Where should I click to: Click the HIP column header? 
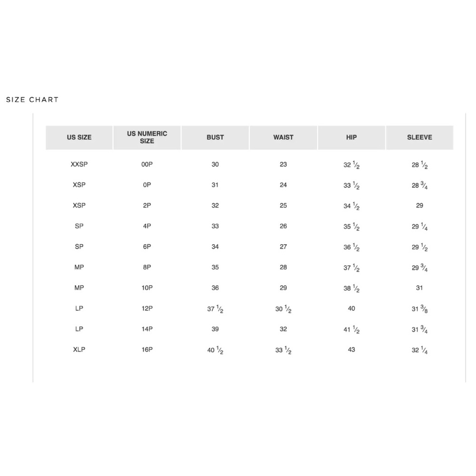coord(352,138)
